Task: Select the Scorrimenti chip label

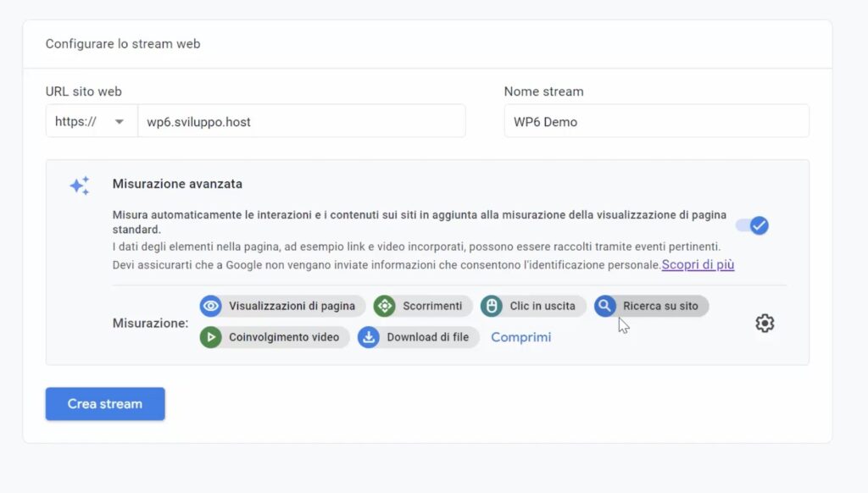Action: 432,306
